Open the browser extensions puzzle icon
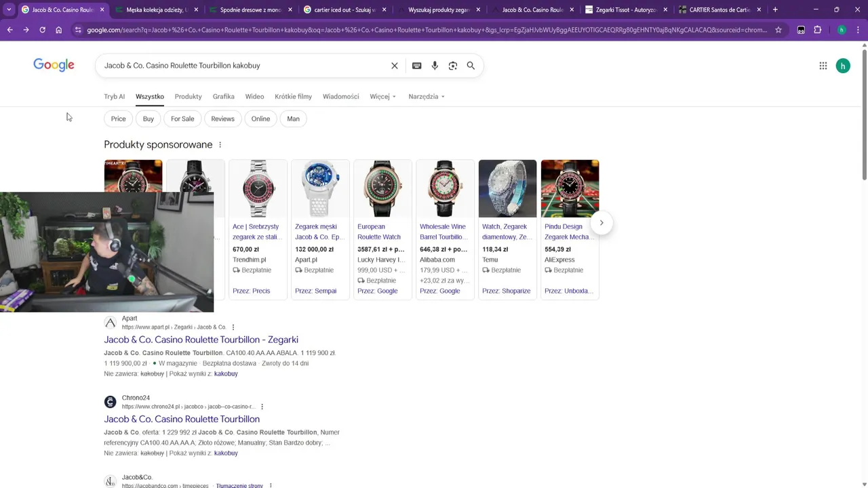 click(x=817, y=30)
